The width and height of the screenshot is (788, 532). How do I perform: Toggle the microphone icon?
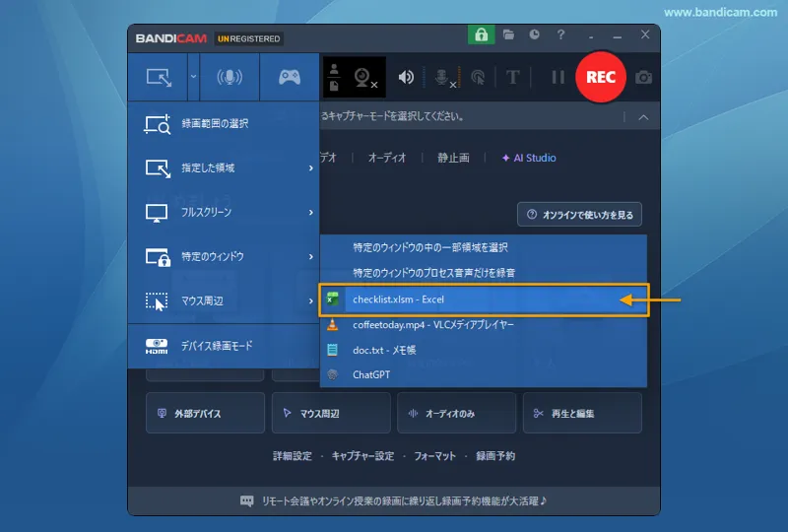pyautogui.click(x=444, y=78)
